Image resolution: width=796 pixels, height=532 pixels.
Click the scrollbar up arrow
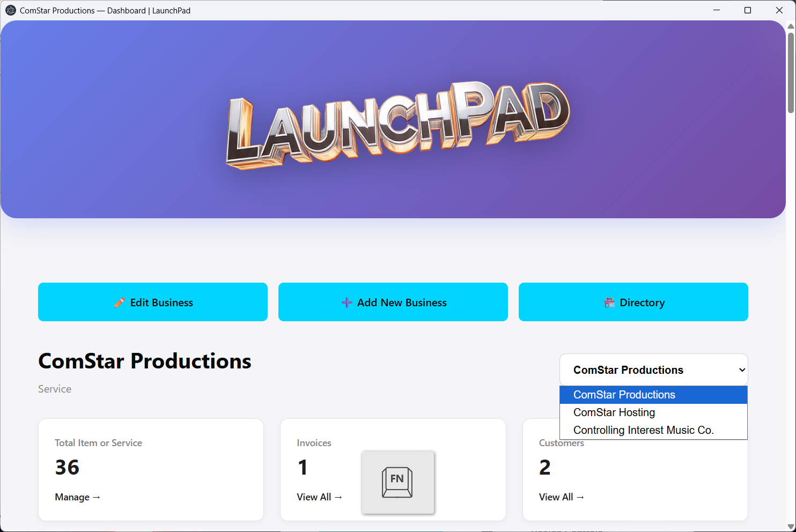[x=791, y=26]
